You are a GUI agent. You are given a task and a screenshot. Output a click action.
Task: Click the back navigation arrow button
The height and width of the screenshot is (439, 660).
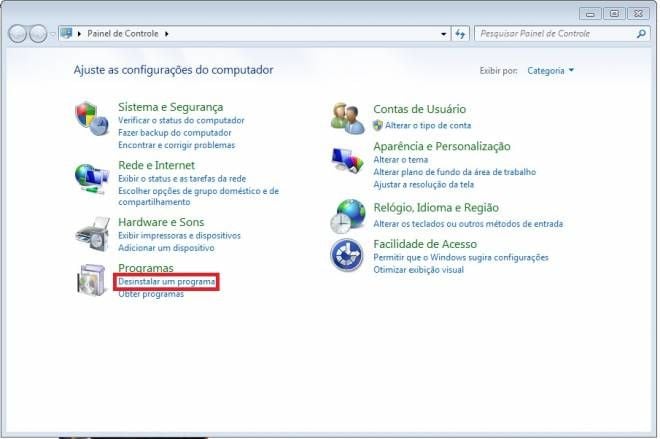(x=18, y=34)
